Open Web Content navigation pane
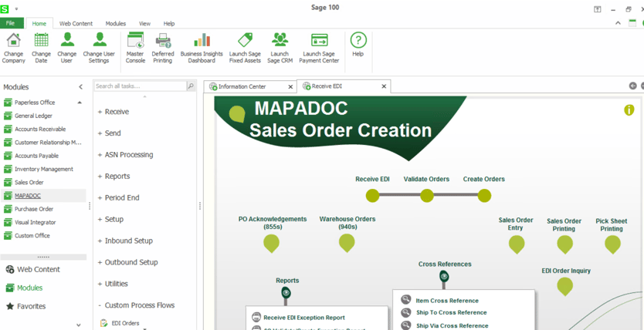This screenshot has width=644, height=330. [x=33, y=269]
